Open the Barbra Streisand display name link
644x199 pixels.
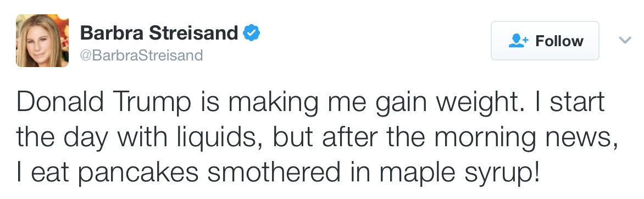click(x=159, y=33)
